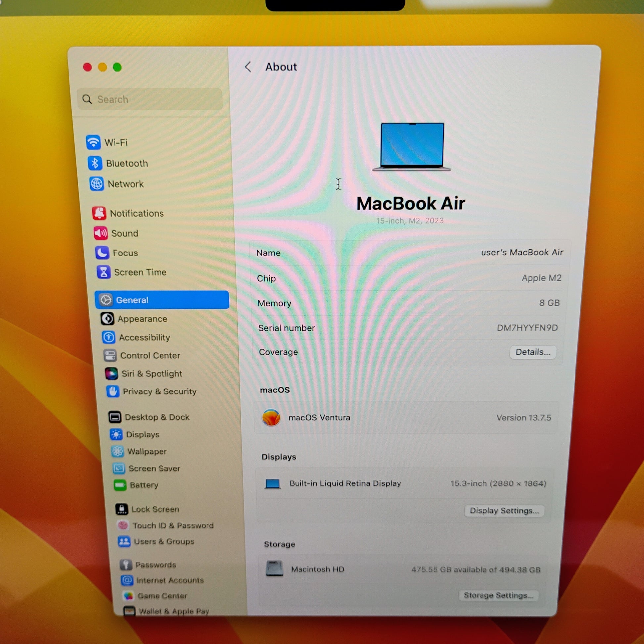
Task: Click the Apple M2 chip value
Action: point(541,278)
